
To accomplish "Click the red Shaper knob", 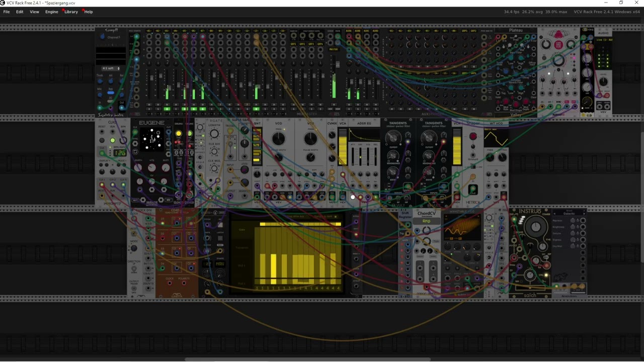I will (x=473, y=136).
